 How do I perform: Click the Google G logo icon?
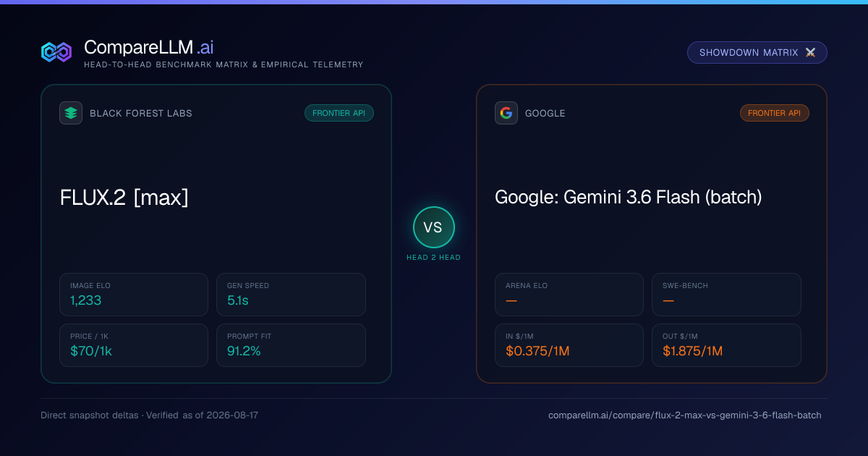point(506,113)
